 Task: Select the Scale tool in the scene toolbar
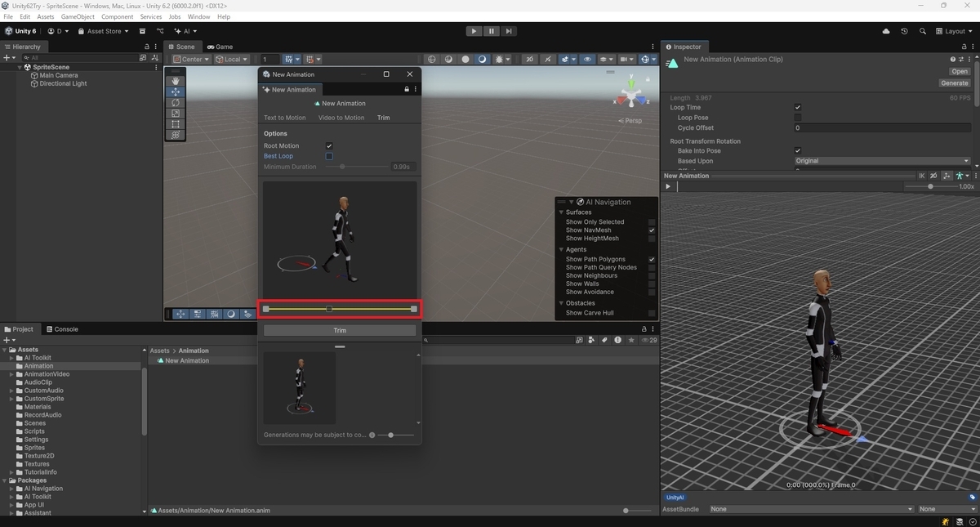(176, 114)
